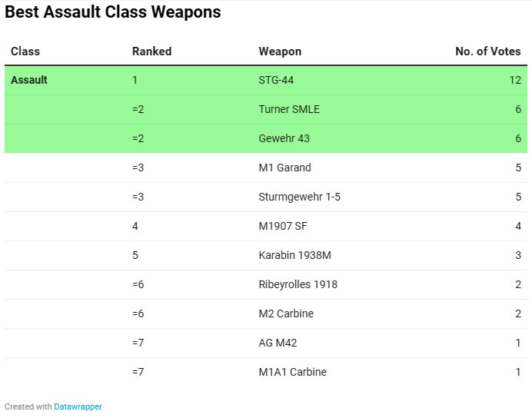
Task: Select the M1A1 Carbine cell
Action: pos(292,372)
